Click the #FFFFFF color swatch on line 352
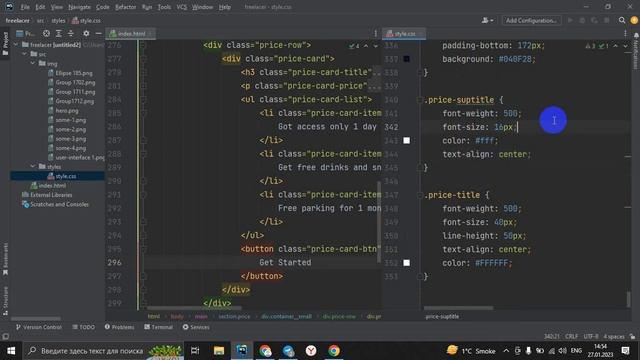 click(x=407, y=263)
